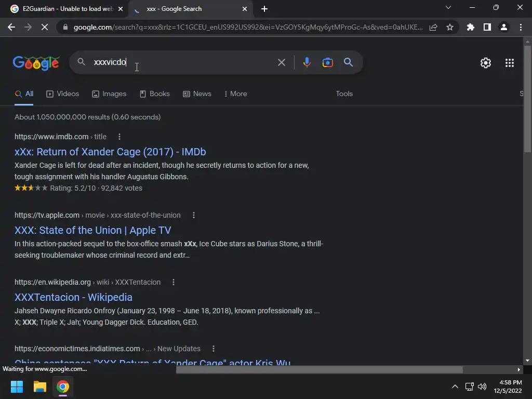Viewport: 532px width, 399px height.
Task: Click the About 1,050,000,000 results text
Action: [87, 117]
